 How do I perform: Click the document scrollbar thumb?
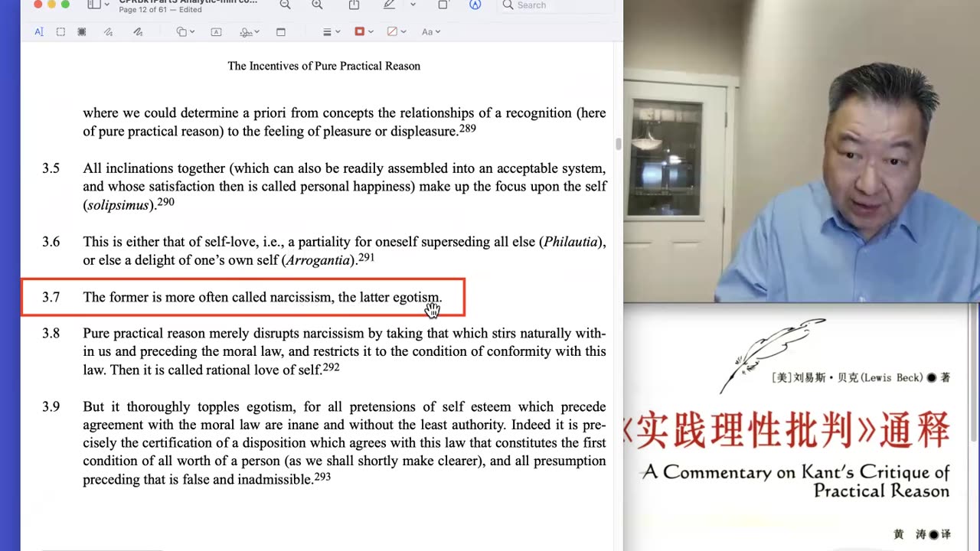[617, 144]
